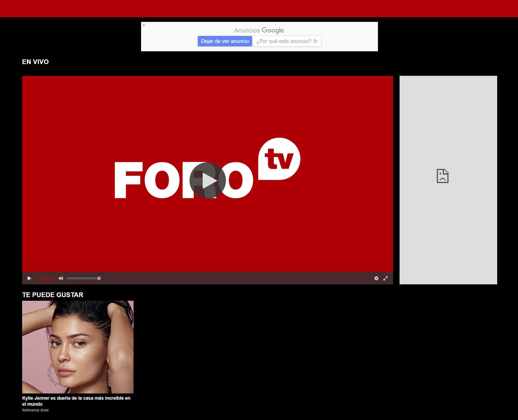Click the TE PUEDE GUSTAR heading
Screen dimensions: 518x420
tap(53, 295)
